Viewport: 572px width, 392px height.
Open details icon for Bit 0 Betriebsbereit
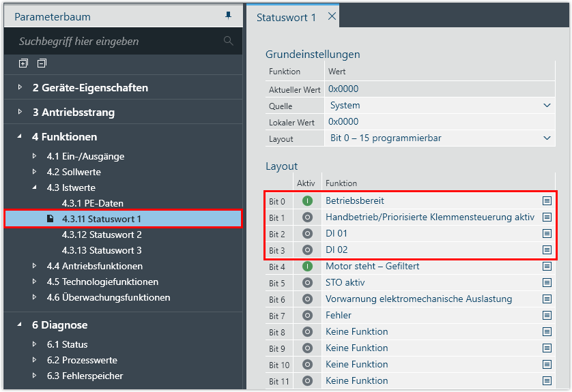(x=547, y=201)
